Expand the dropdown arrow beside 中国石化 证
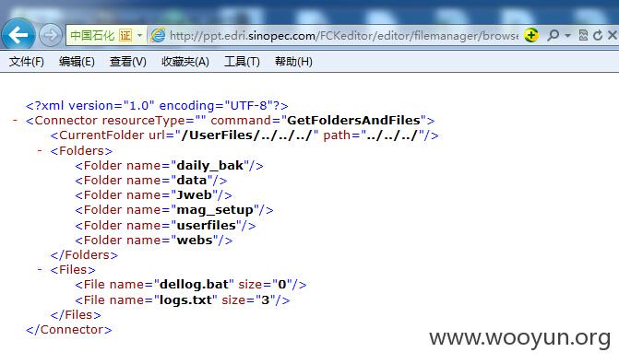This screenshot has height=364, width=619. [x=139, y=36]
